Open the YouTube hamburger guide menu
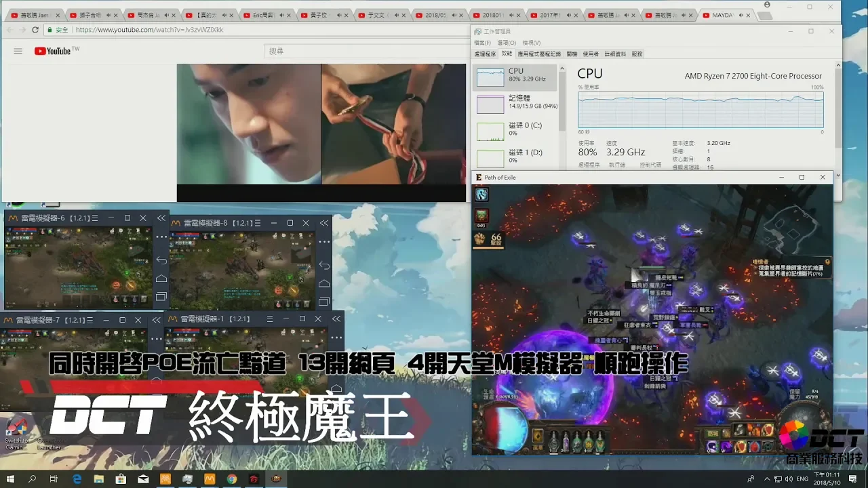 tap(18, 51)
